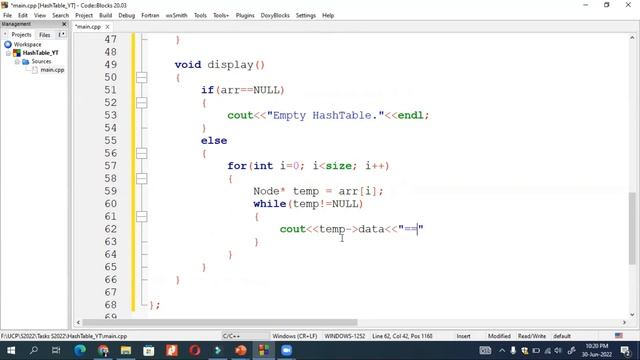Open the Debug menu

[127, 16]
